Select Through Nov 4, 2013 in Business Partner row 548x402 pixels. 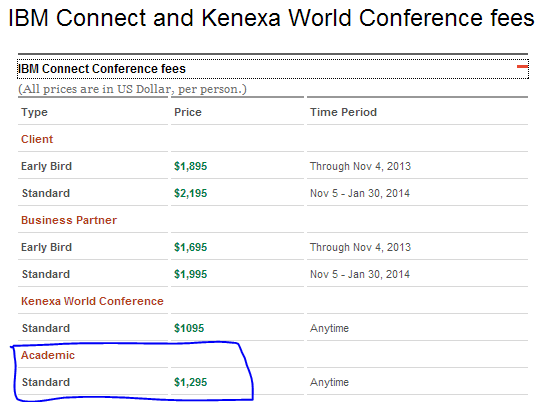[x=360, y=247]
